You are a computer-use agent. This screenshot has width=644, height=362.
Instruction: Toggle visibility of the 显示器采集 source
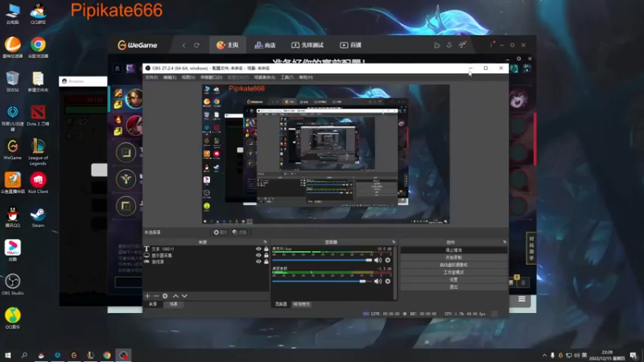coord(258,255)
